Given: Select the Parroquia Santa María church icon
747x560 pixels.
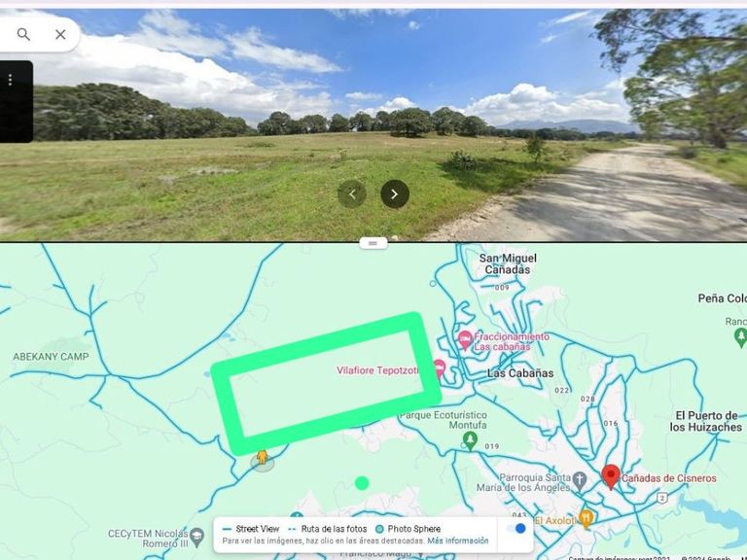Looking at the screenshot, I should [x=579, y=481].
